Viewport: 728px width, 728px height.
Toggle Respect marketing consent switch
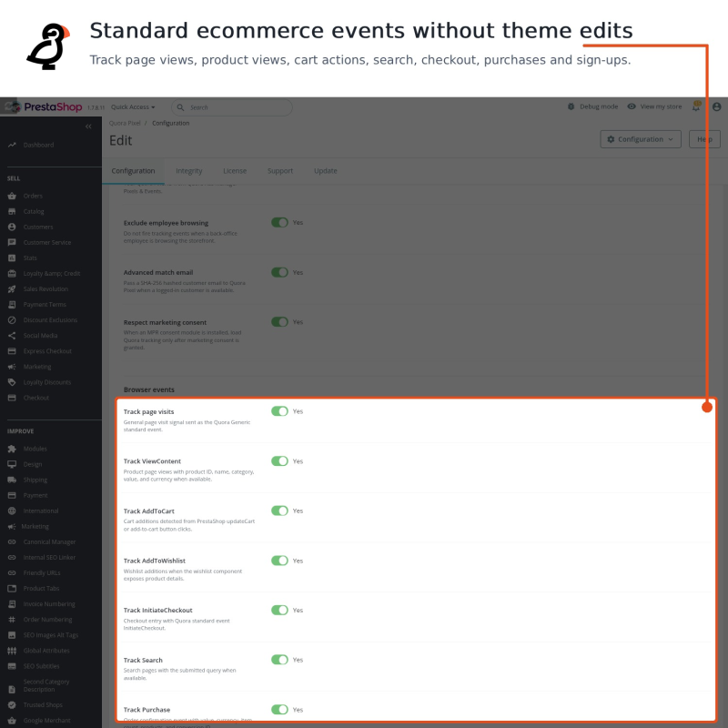279,322
